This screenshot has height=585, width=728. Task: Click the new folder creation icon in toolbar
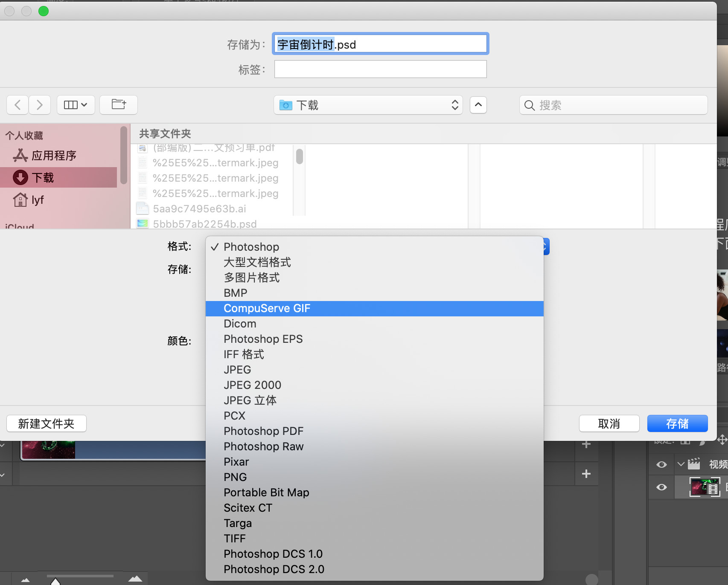click(x=118, y=105)
